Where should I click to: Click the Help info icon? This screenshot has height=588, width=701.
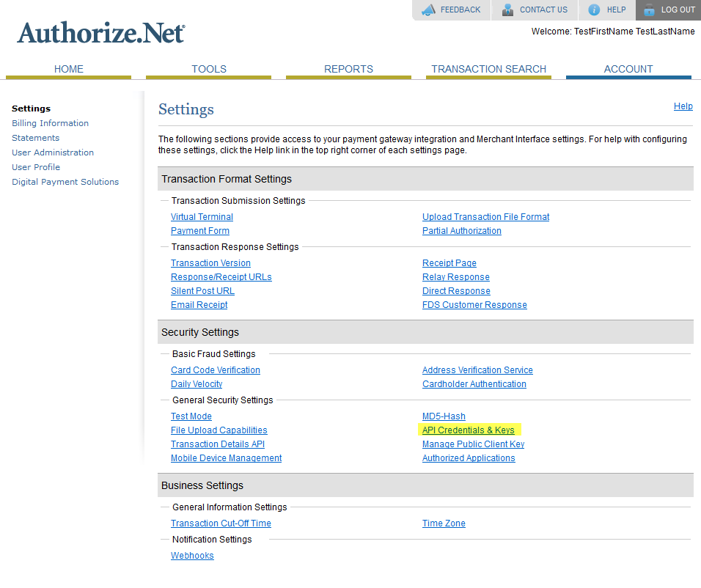[594, 10]
